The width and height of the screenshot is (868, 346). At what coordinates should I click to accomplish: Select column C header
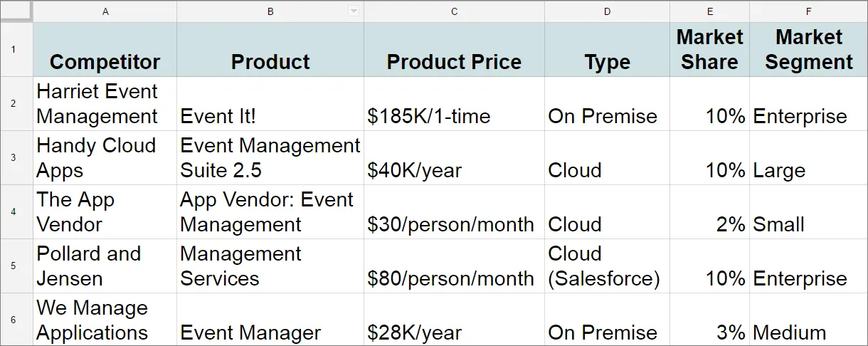pos(454,11)
